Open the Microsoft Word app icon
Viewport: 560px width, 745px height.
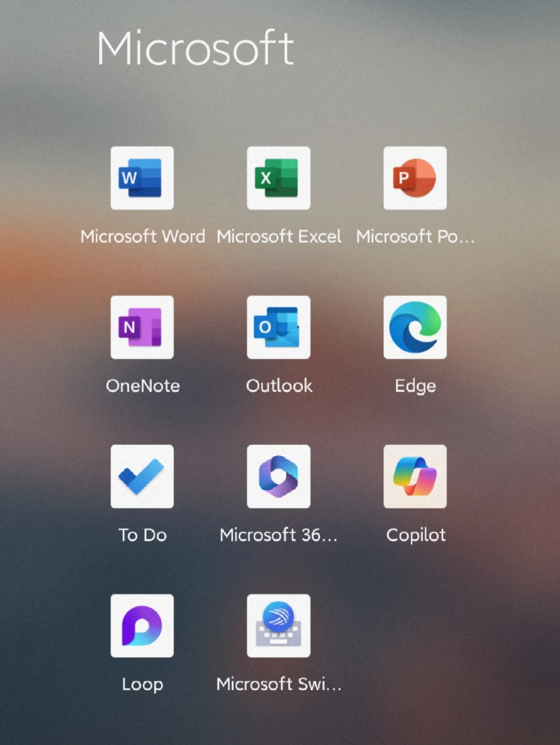click(x=142, y=178)
